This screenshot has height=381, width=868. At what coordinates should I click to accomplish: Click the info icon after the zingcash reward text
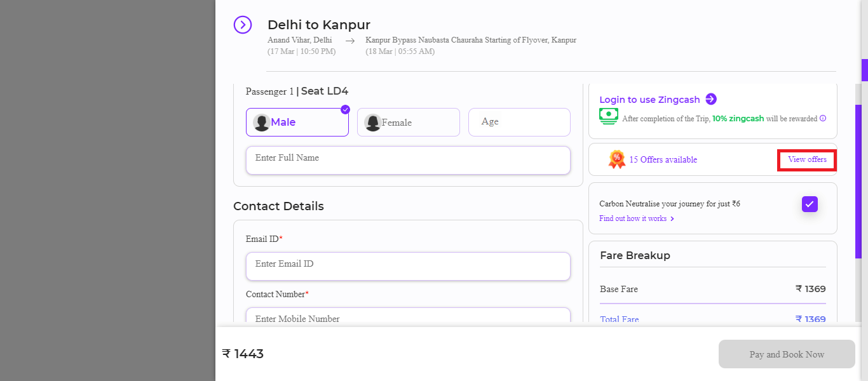coord(823,119)
